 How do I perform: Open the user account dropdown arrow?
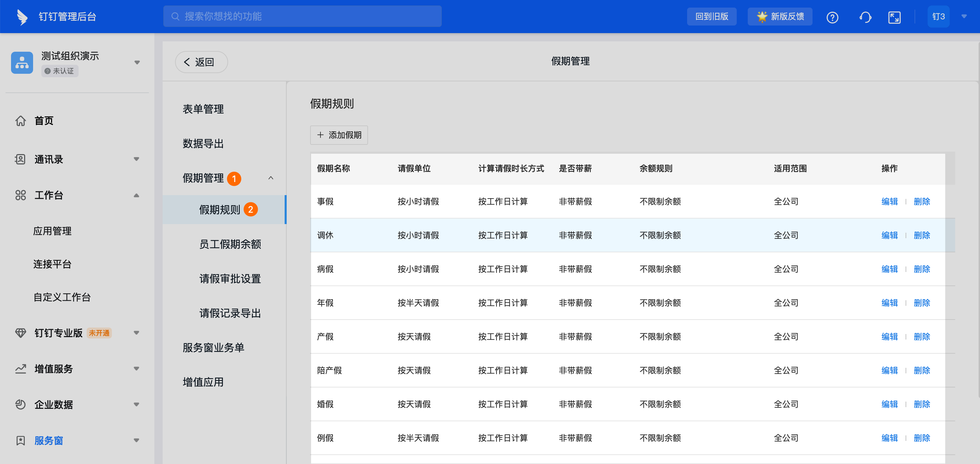pyautogui.click(x=964, y=16)
